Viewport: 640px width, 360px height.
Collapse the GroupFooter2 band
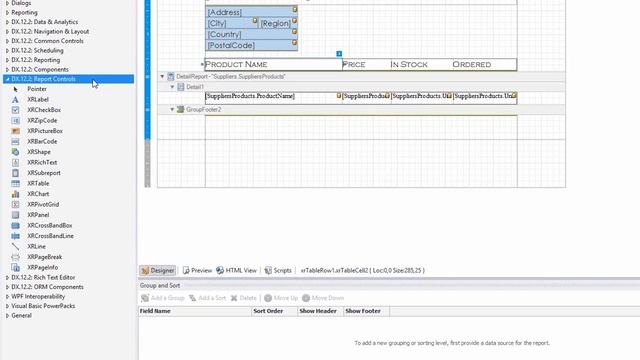(172, 109)
